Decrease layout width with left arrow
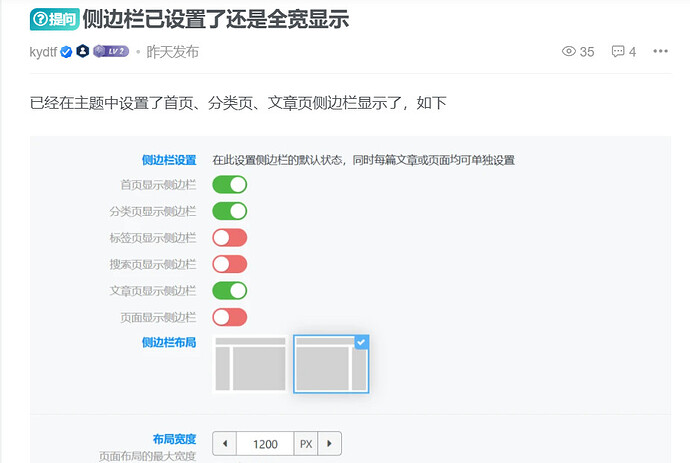690x463 pixels. pyautogui.click(x=225, y=444)
